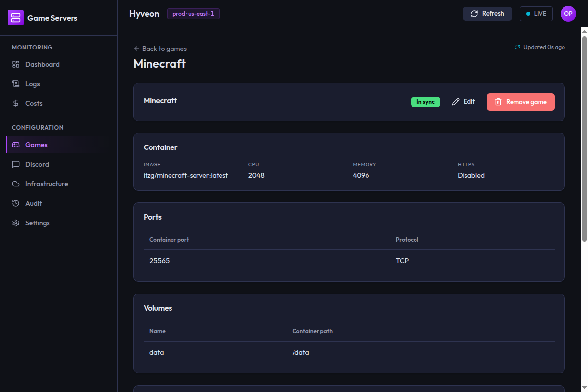The height and width of the screenshot is (392, 588).
Task: Click the back arrow icon beside Back to games
Action: pyautogui.click(x=137, y=49)
